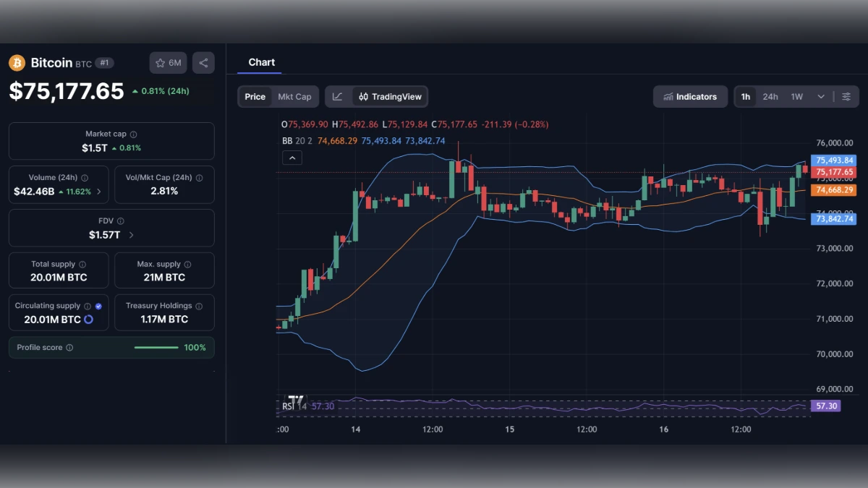Click the Profile score progress bar
Image resolution: width=868 pixels, height=488 pixels.
coord(156,348)
